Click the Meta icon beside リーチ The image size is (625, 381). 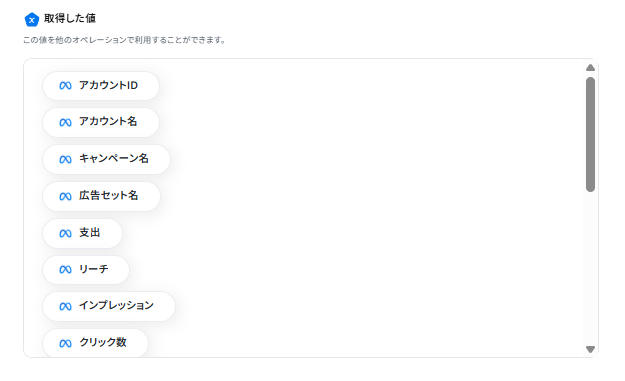pos(65,270)
